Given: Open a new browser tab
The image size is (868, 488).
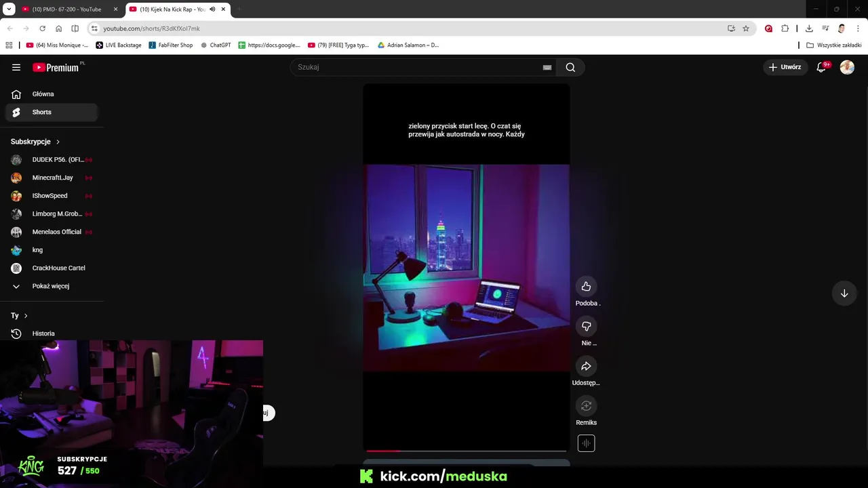Looking at the screenshot, I should tap(239, 9).
